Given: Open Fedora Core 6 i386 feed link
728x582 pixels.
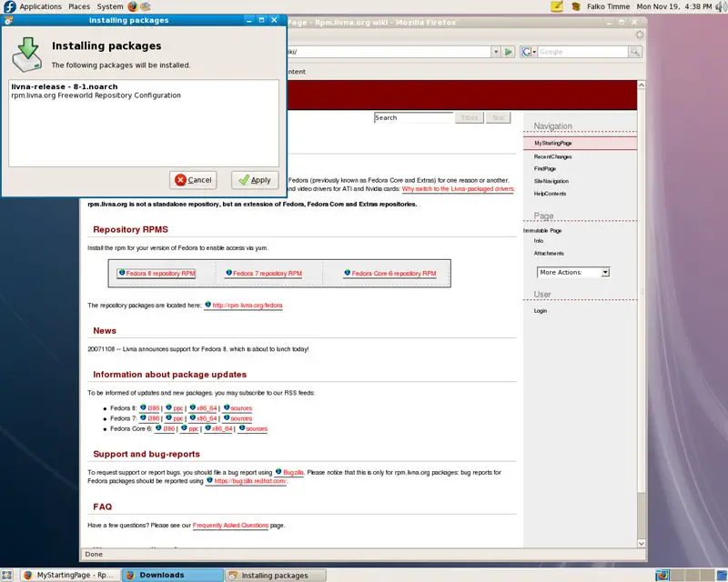Looking at the screenshot, I should 168,429.
